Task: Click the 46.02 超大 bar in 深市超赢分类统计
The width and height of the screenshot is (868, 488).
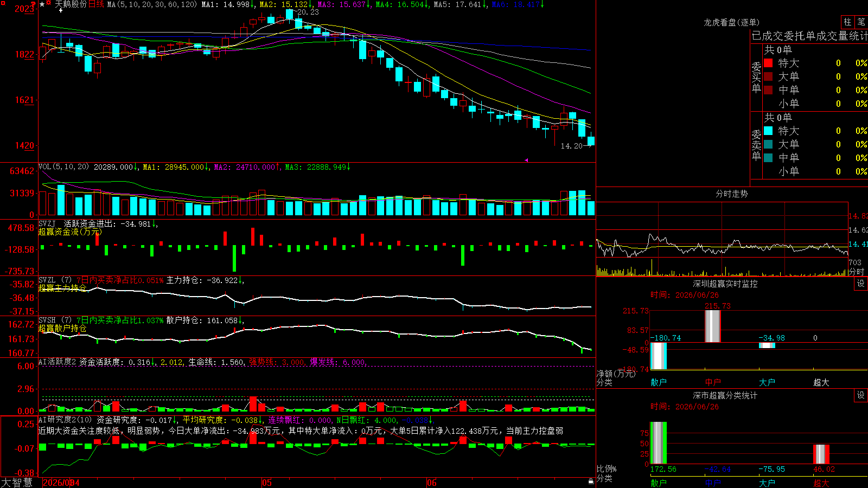Action: pos(821,454)
